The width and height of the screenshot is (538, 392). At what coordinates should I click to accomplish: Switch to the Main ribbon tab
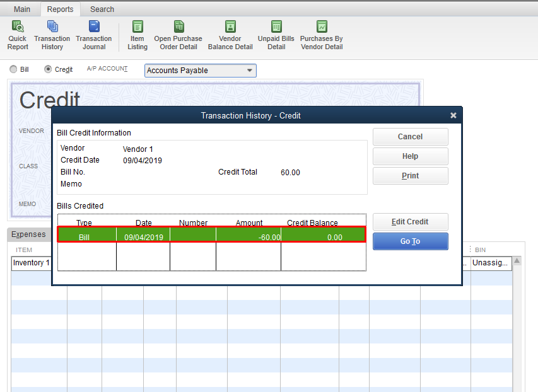[22, 9]
